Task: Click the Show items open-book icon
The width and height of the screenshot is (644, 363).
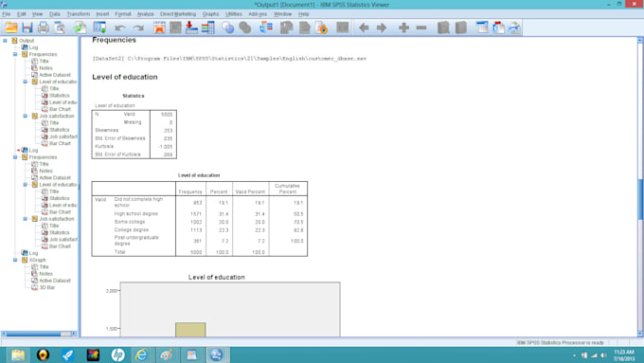Action: 443,27
